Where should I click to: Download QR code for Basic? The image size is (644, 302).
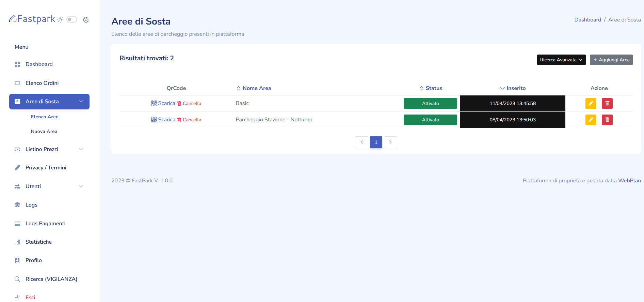[163, 103]
